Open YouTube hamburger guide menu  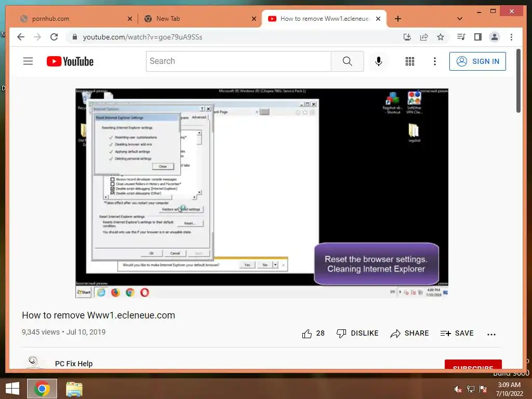(x=28, y=61)
